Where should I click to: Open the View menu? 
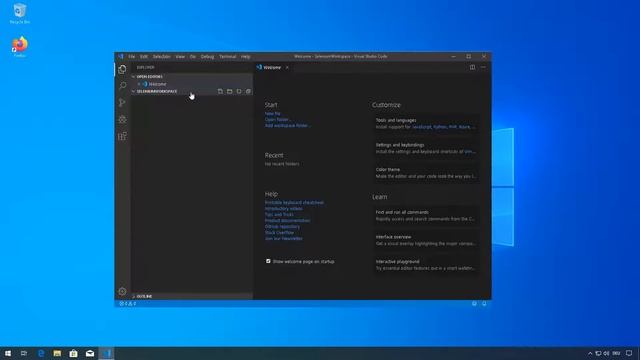[x=180, y=57]
